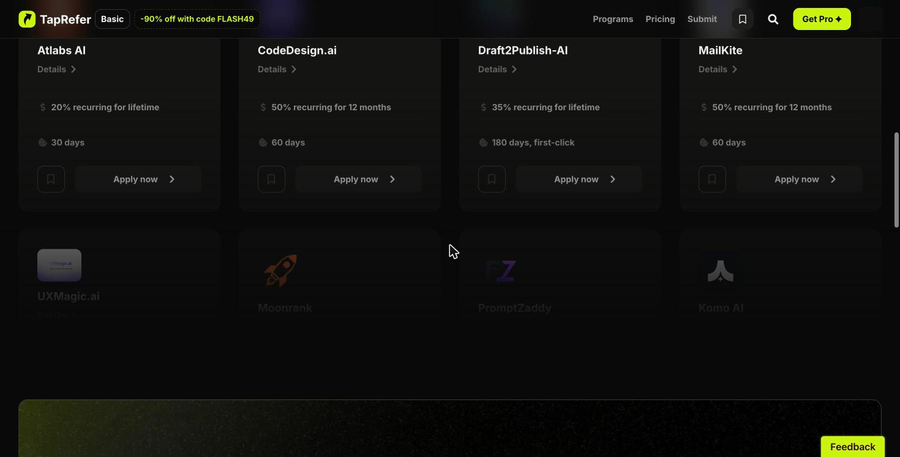Select text '50% recurring for 12 months' under CodeDesign.ai
The height and width of the screenshot is (457, 900).
(x=331, y=107)
